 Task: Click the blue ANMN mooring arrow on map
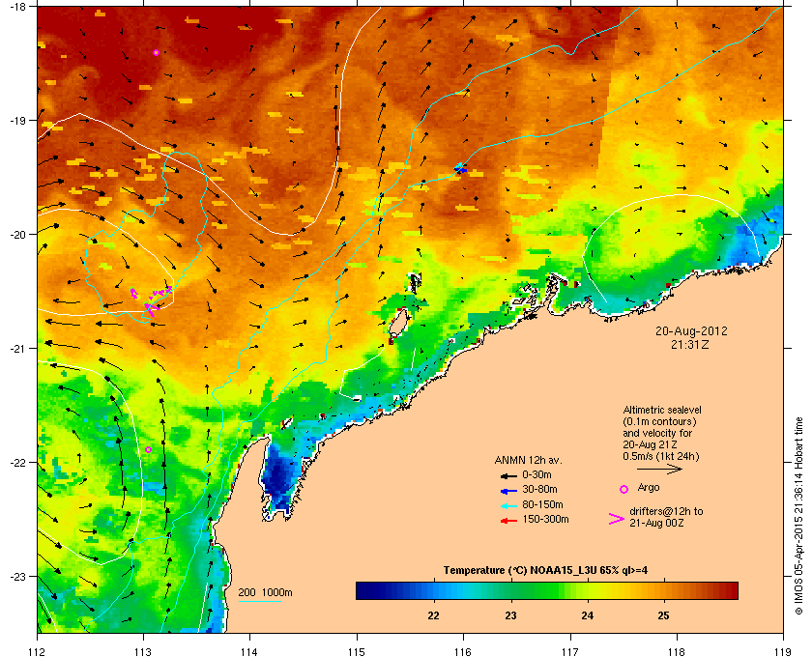coord(460,168)
